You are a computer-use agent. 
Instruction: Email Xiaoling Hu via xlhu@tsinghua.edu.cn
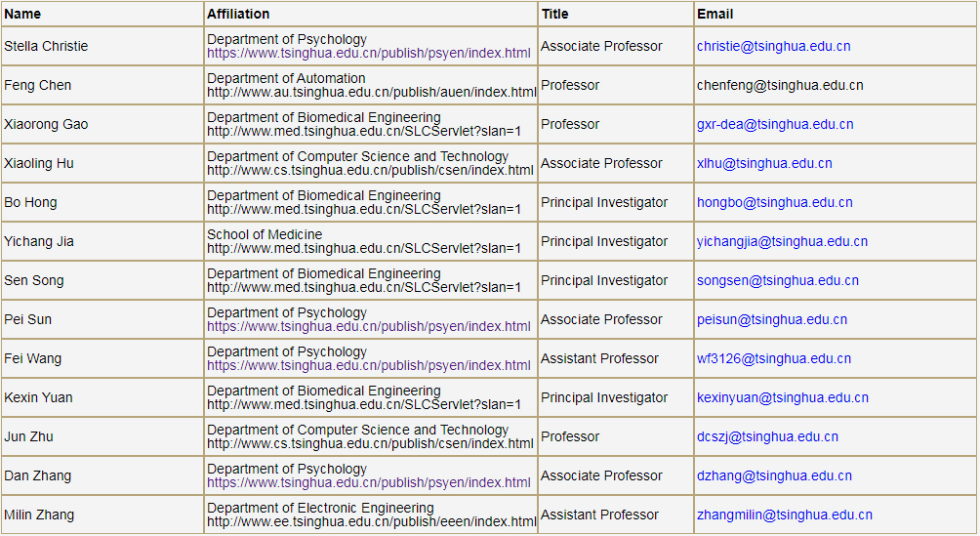click(764, 164)
